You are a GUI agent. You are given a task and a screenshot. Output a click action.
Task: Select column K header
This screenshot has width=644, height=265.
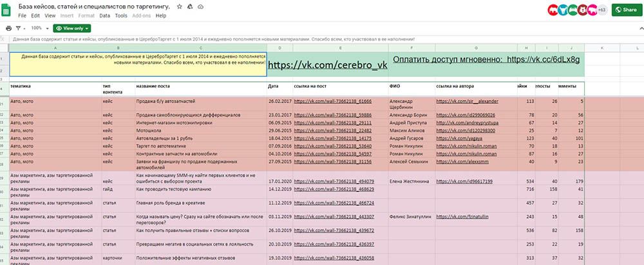point(602,48)
